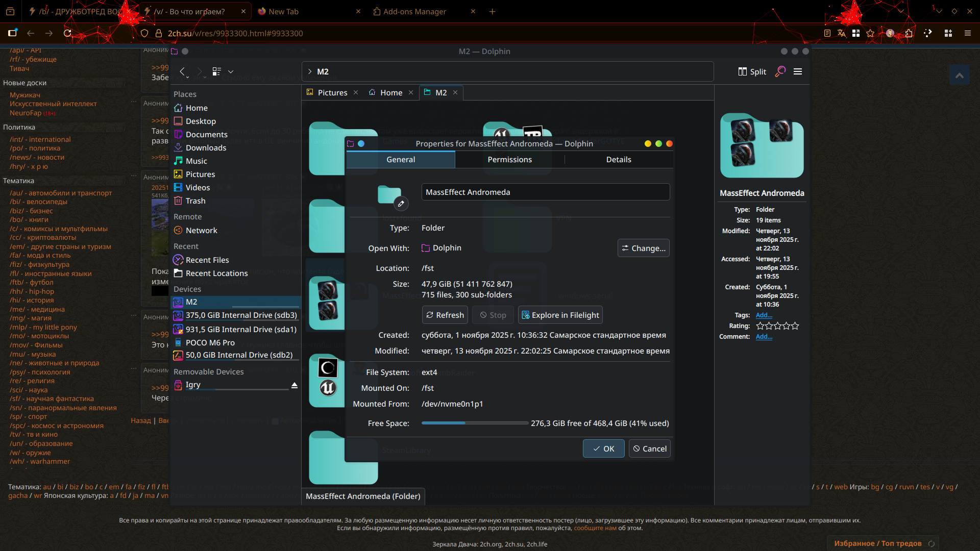980x551 pixels.
Task: Click the view mode icon in toolbar
Action: point(217,71)
